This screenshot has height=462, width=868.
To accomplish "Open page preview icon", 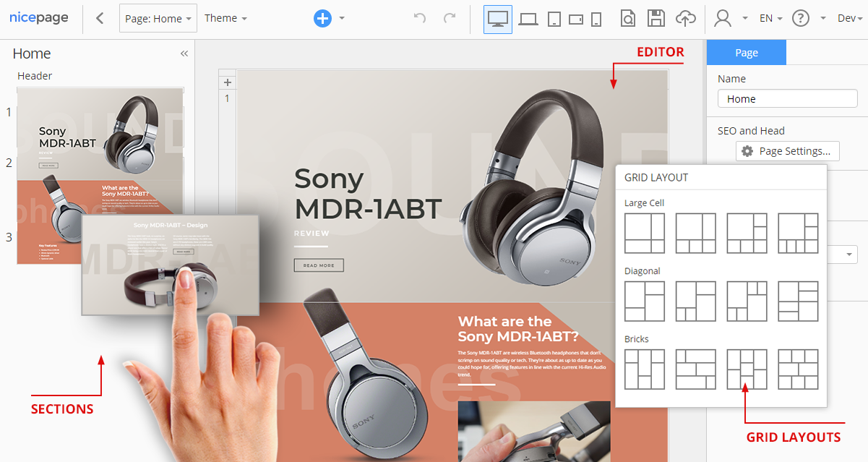I will (x=627, y=19).
